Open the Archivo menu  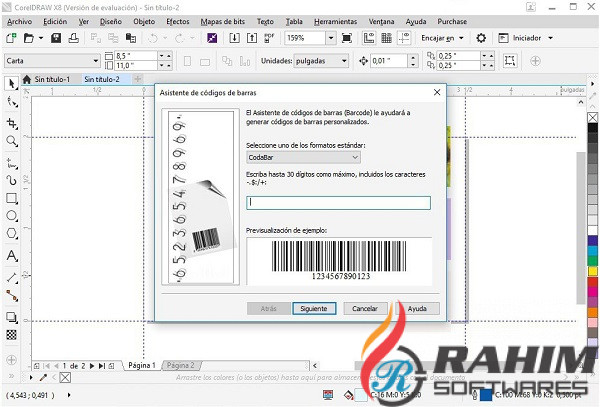tap(20, 22)
